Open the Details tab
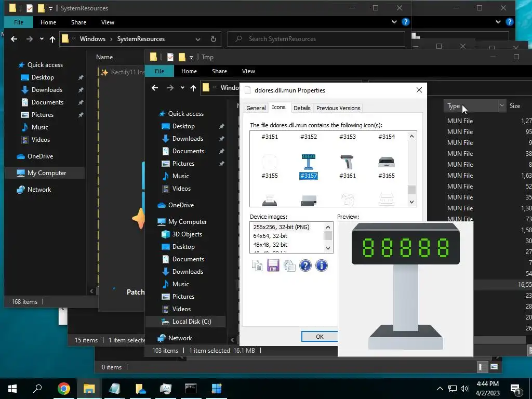Image resolution: width=532 pixels, height=399 pixels. pyautogui.click(x=302, y=108)
